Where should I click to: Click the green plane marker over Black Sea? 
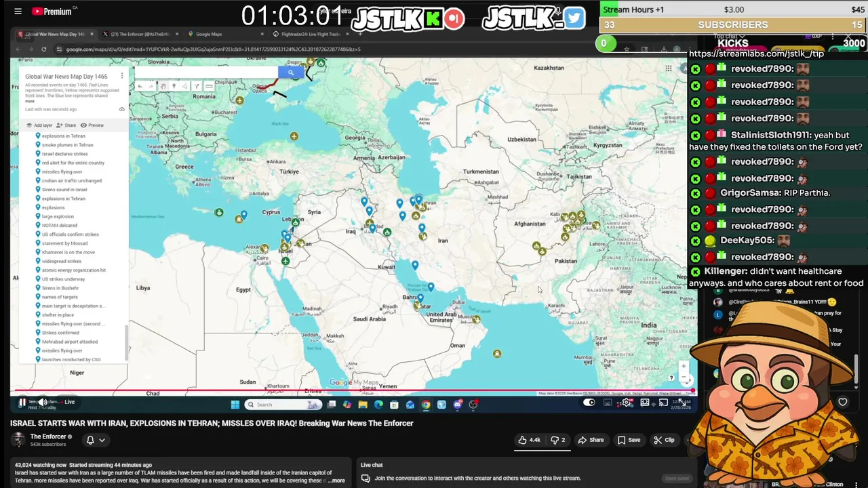click(x=294, y=136)
